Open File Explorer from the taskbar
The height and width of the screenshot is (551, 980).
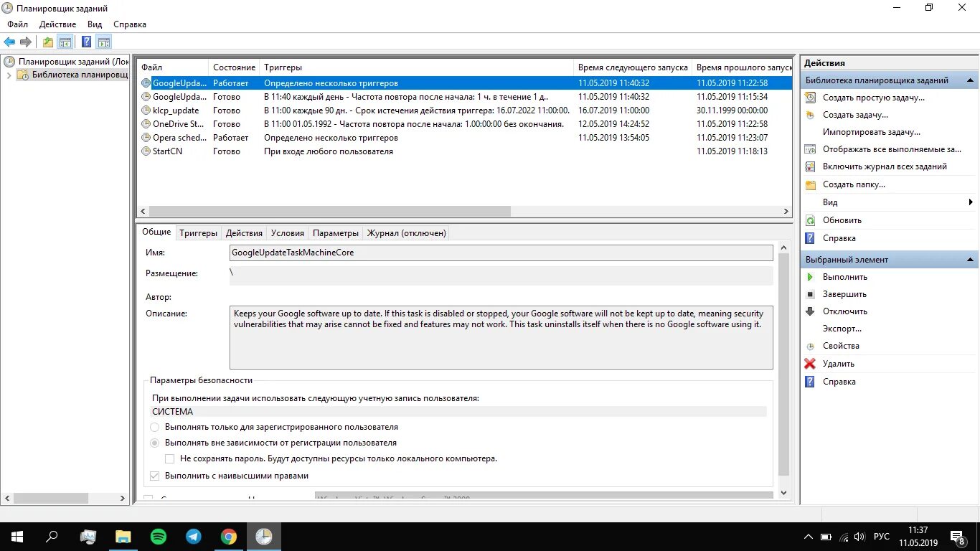[123, 537]
